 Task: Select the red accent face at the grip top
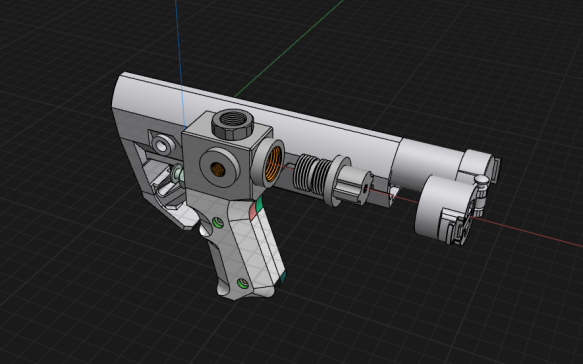[253, 212]
